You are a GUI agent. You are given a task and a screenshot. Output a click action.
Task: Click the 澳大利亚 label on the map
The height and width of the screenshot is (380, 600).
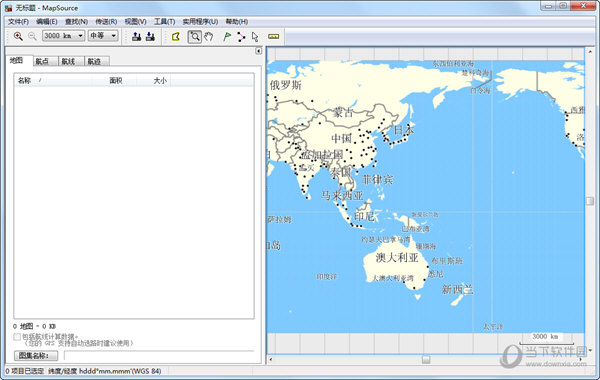(x=397, y=258)
